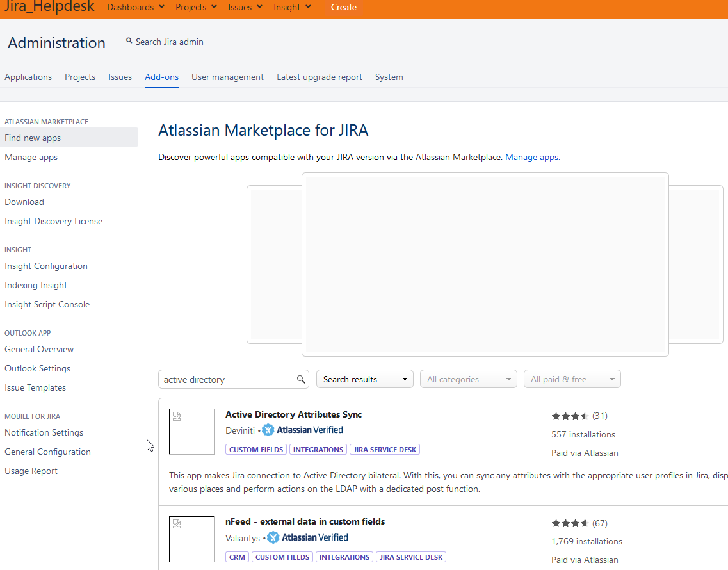
Task: Click the 1,769 installations text
Action: coord(587,541)
